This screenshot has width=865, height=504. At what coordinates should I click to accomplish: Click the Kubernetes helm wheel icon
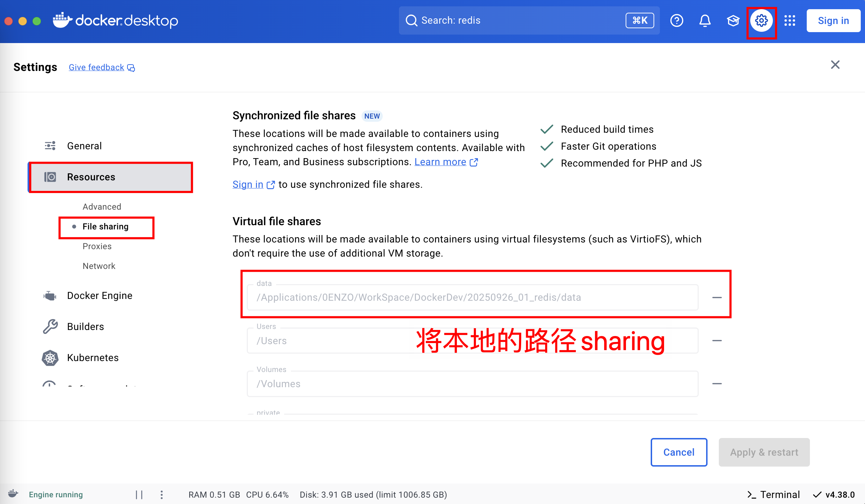50,358
